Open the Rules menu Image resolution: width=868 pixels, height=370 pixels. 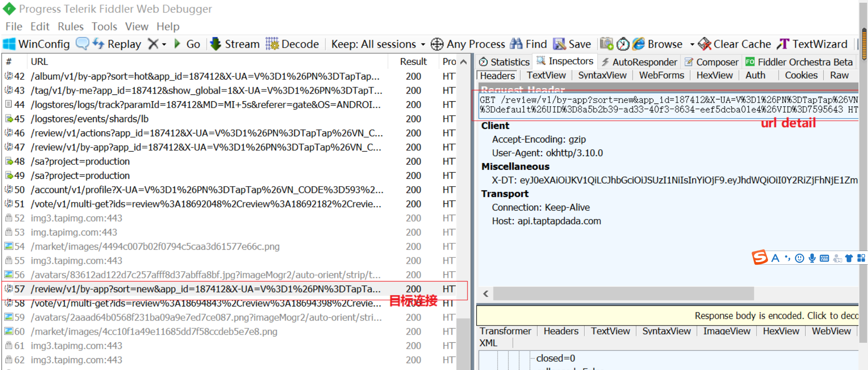[70, 27]
